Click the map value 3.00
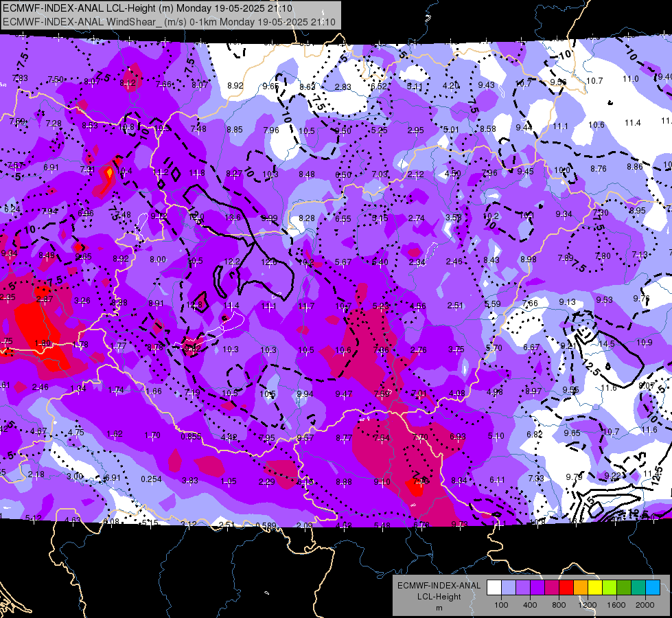672x618 pixels. (75, 477)
